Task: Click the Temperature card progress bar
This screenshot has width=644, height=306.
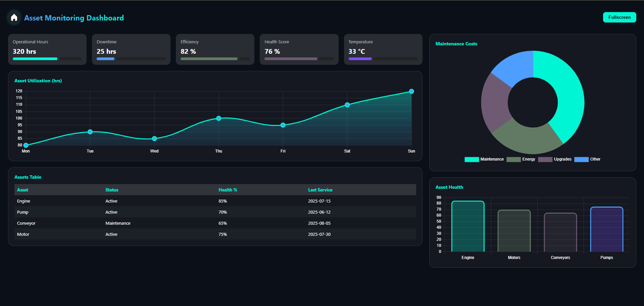Action: pos(383,59)
